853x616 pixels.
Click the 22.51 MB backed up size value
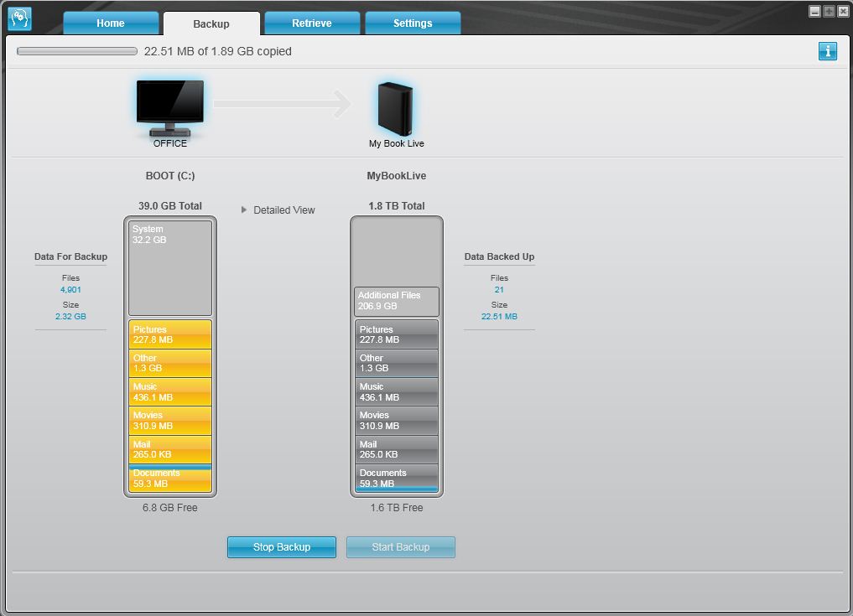(499, 317)
